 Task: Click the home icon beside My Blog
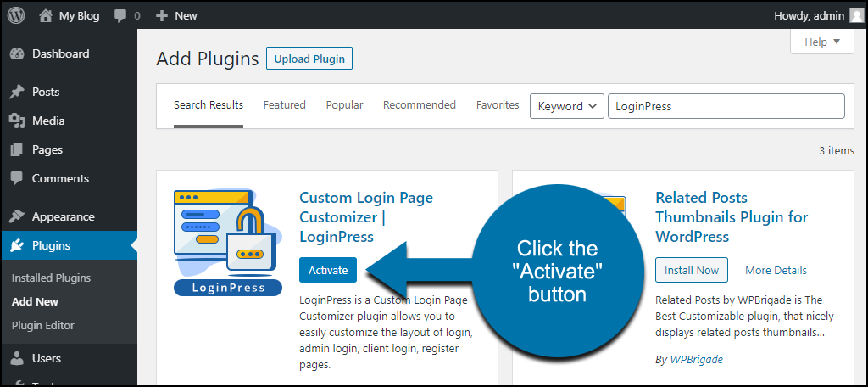pyautogui.click(x=46, y=15)
